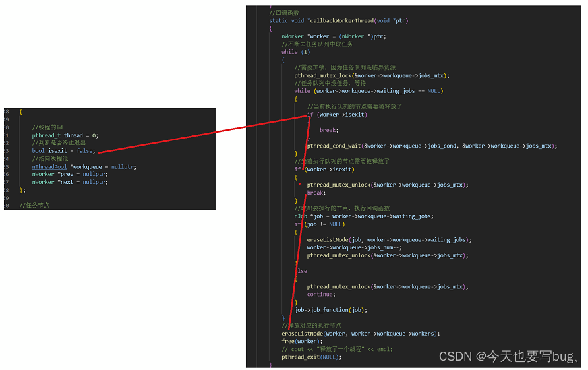
Task: Click the "//指向线程池" comment
Action: click(50, 158)
